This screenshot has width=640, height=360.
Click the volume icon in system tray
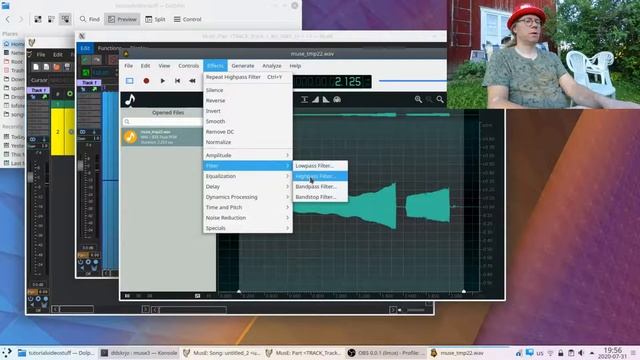point(581,353)
